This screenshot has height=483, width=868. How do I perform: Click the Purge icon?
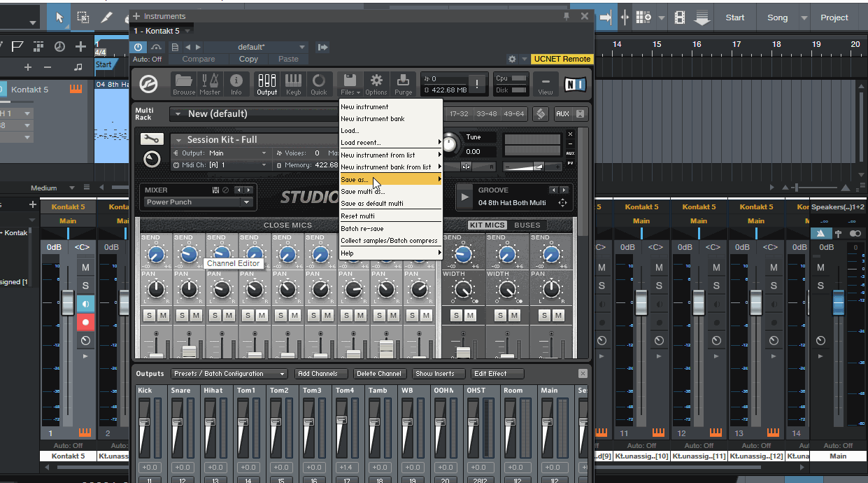point(403,83)
